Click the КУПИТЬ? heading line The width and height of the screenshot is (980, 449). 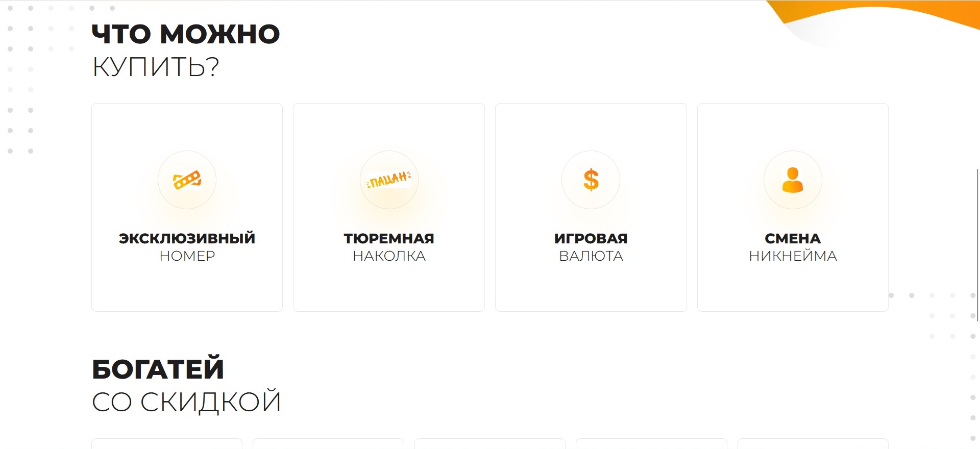point(156,67)
